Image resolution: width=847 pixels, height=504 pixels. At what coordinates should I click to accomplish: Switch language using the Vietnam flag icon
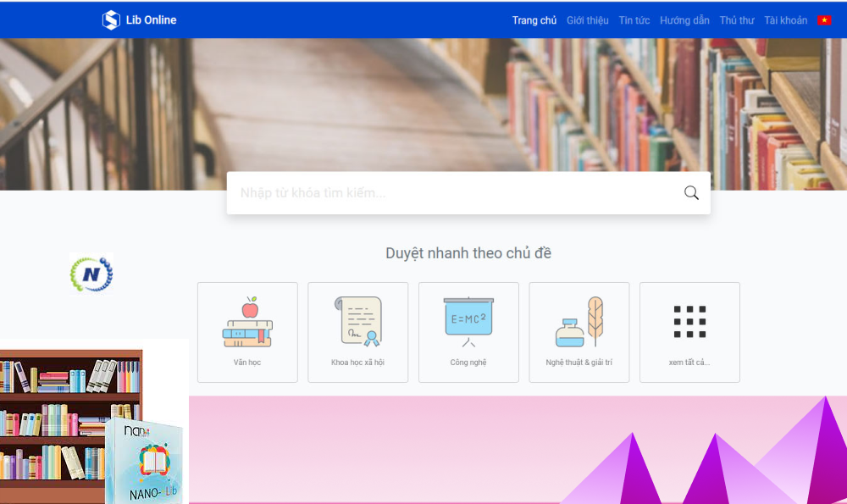coord(824,20)
